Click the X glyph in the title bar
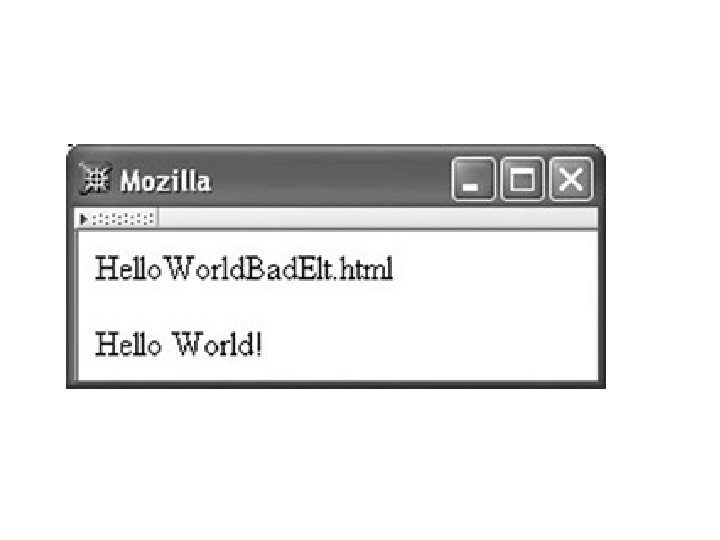Image resolution: width=720 pixels, height=540 pixels. pos(571,179)
